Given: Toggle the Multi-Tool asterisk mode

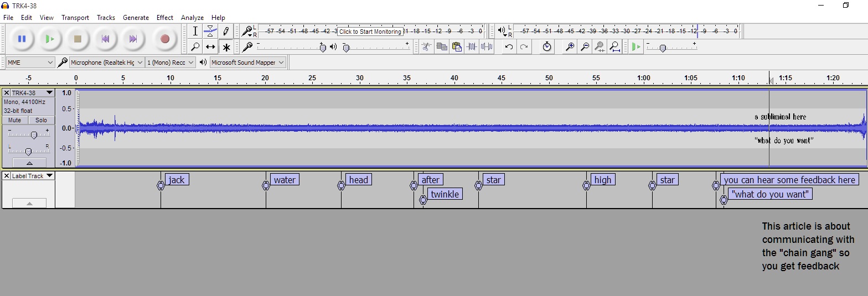Looking at the screenshot, I should coord(226,47).
